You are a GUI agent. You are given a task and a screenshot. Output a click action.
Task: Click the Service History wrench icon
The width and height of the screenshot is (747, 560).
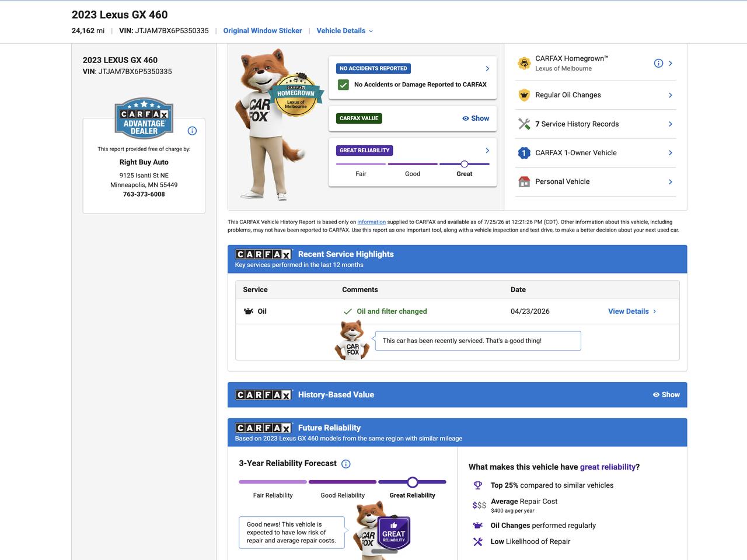pyautogui.click(x=524, y=124)
